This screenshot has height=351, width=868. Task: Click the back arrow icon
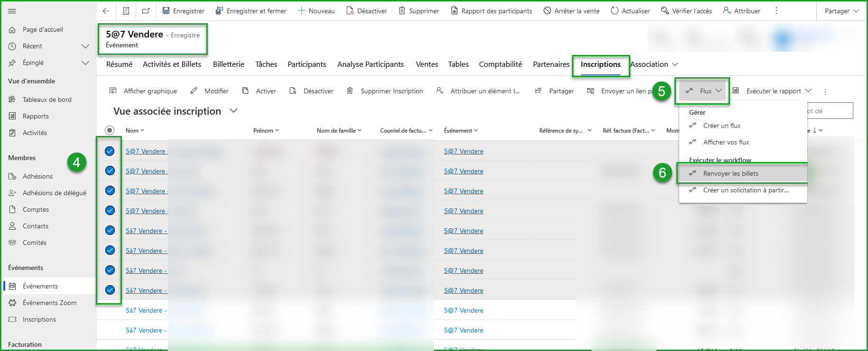click(x=106, y=11)
